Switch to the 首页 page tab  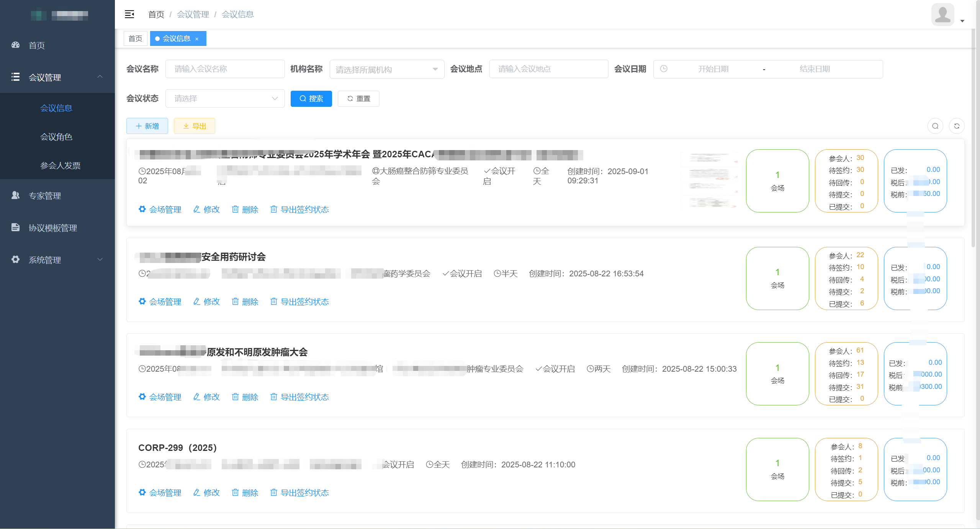pos(135,39)
